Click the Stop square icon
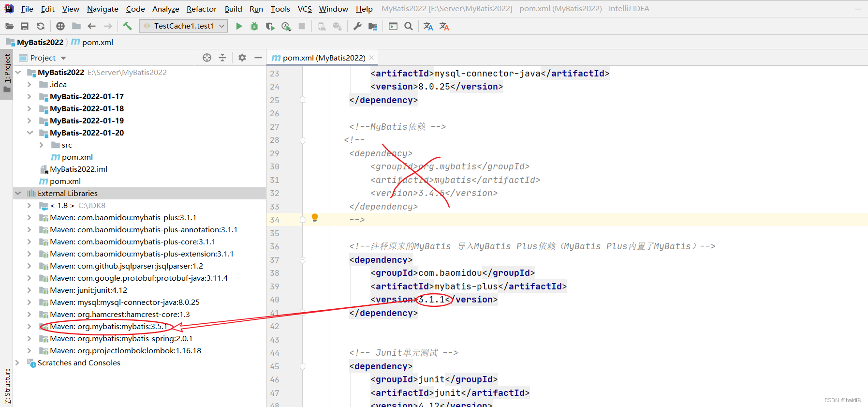868x407 pixels. click(302, 26)
